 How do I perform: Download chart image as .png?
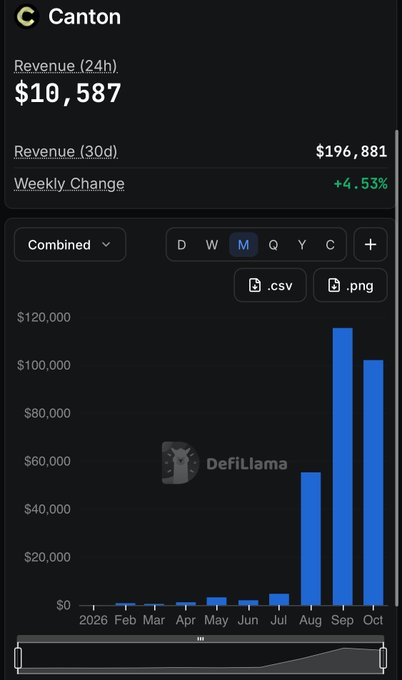pyautogui.click(x=350, y=285)
